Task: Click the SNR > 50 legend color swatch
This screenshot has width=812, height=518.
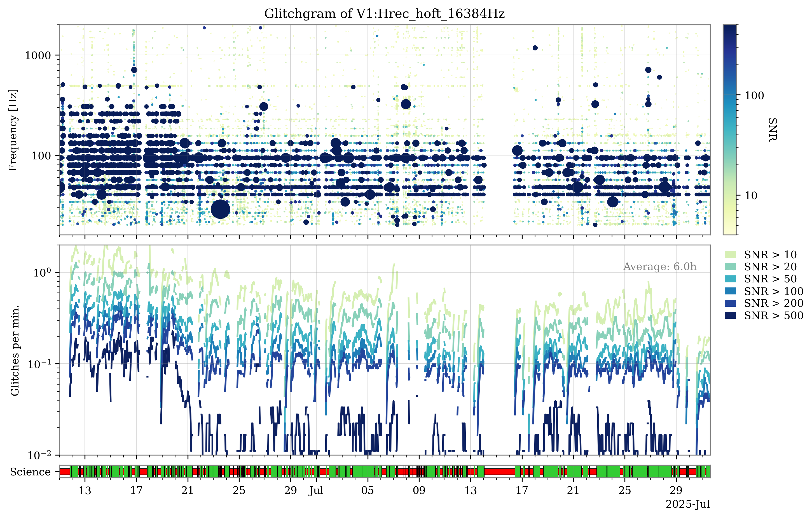Action: [730, 279]
